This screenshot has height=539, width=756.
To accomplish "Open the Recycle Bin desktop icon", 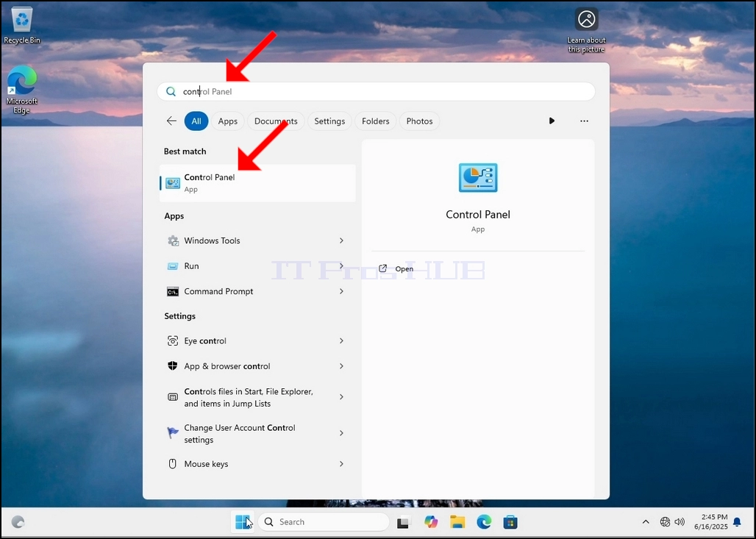I will point(22,26).
